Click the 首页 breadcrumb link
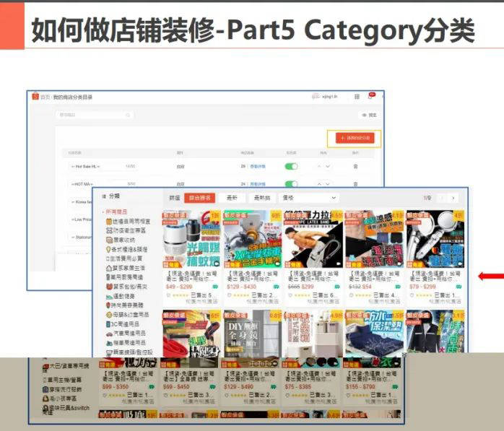Screen dimensions: 504x431 pos(45,97)
